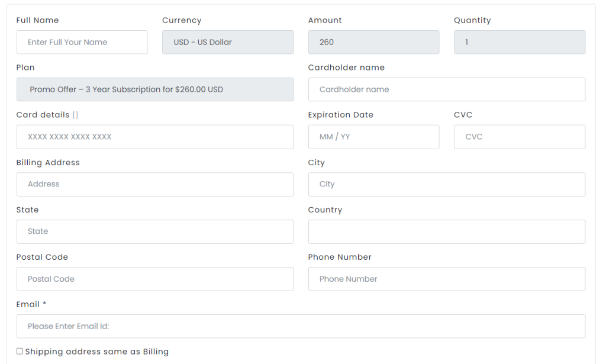606x364 pixels.
Task: Enable Shipping address same as Billing checkbox
Action: tap(20, 351)
